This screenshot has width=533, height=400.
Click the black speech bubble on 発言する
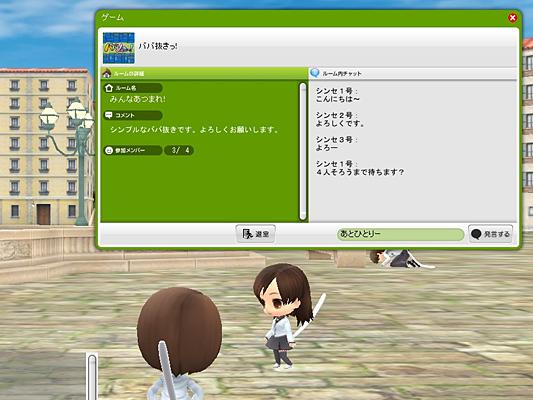(x=476, y=234)
